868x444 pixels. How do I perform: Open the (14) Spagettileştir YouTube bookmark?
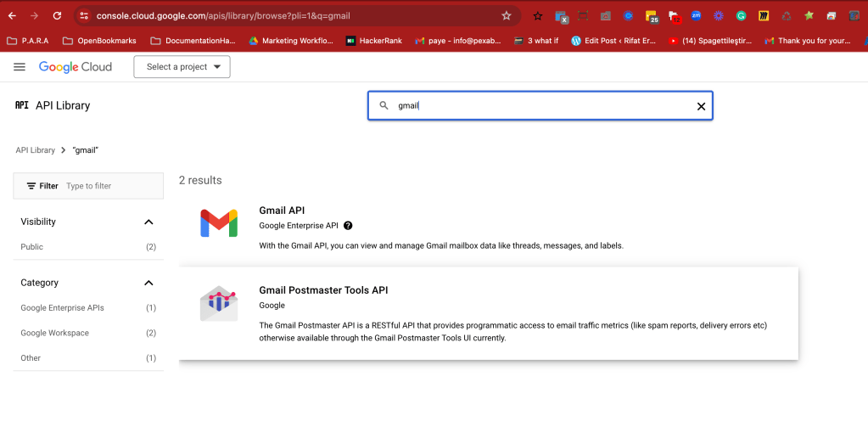coord(710,41)
